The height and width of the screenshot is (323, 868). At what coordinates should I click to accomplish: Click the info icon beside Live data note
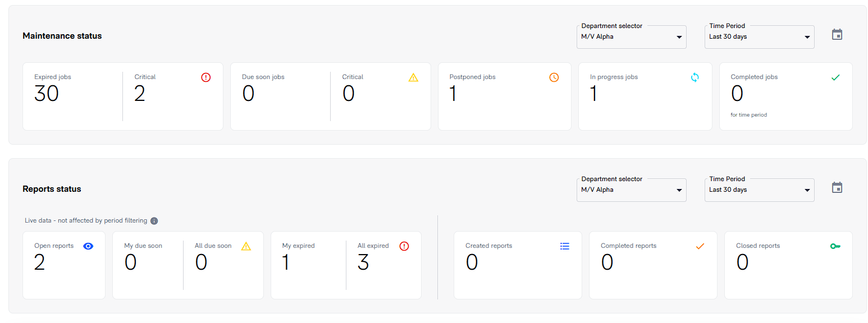pos(154,221)
